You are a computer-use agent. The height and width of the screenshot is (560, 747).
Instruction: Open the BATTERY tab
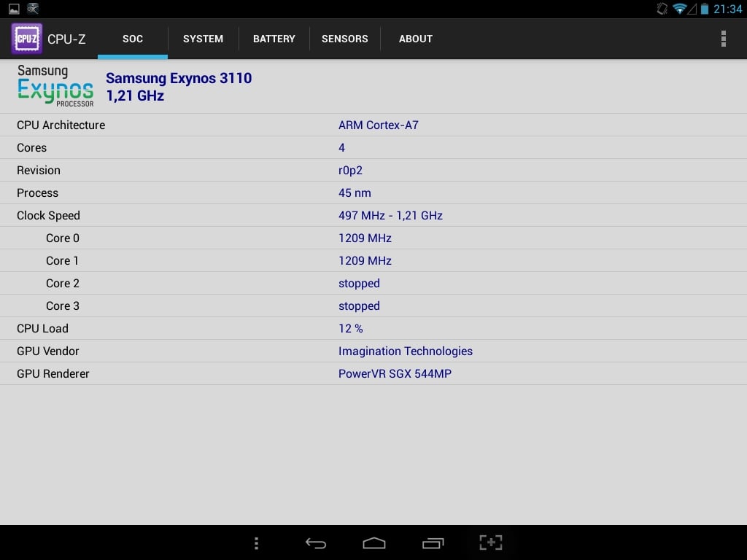coord(274,39)
